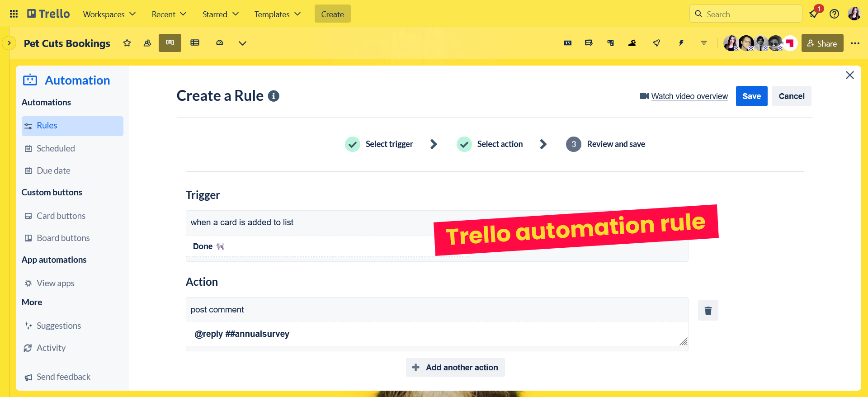Close the Automation panel
Viewport: 868px width, 397px height.
coord(850,75)
